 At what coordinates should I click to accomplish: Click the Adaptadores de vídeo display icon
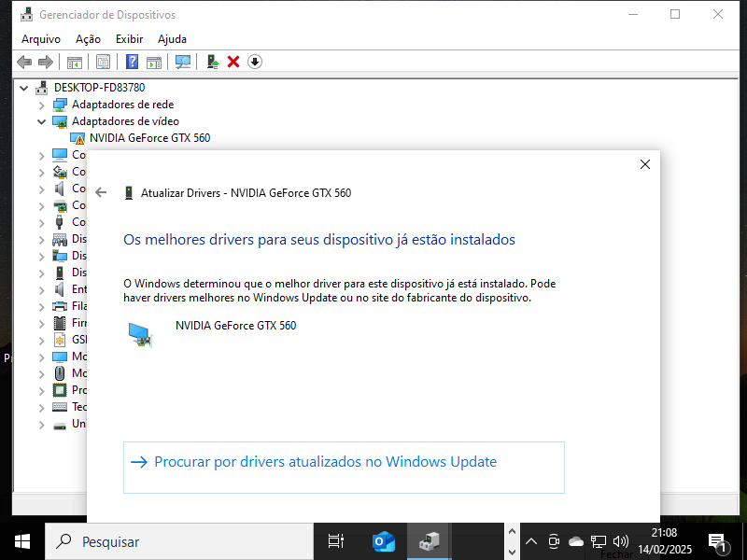point(60,121)
